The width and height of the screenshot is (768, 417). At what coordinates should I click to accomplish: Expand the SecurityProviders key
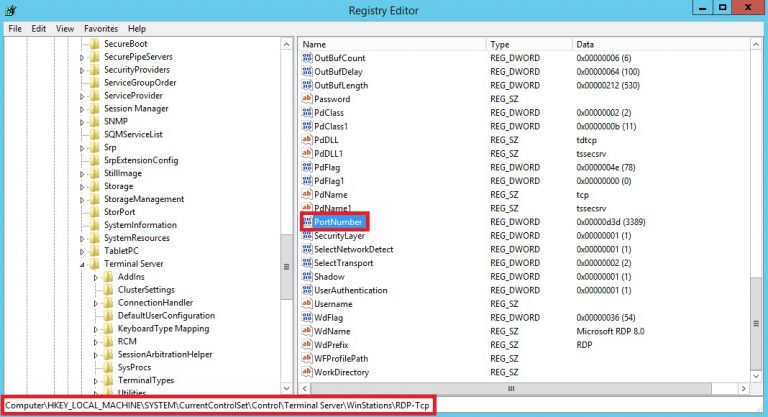pyautogui.click(x=82, y=71)
